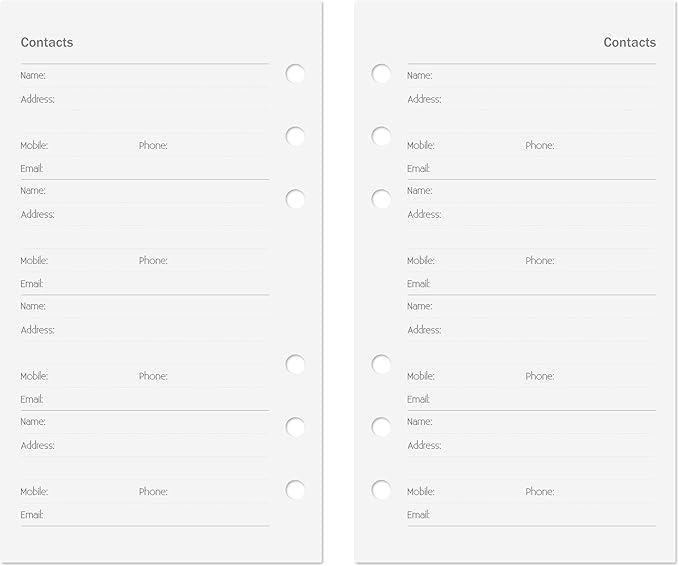Image resolution: width=679 pixels, height=566 pixels.
Task: Click the first Mobile field on the left page
Action: point(78,146)
